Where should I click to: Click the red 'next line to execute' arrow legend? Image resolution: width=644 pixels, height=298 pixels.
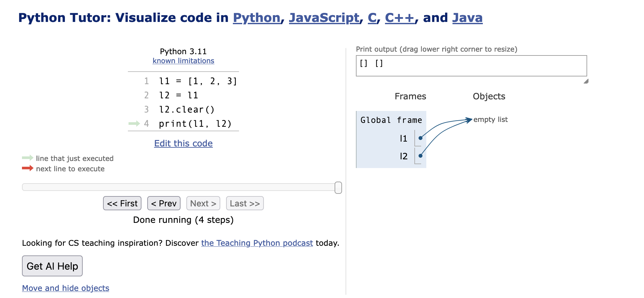coord(27,168)
